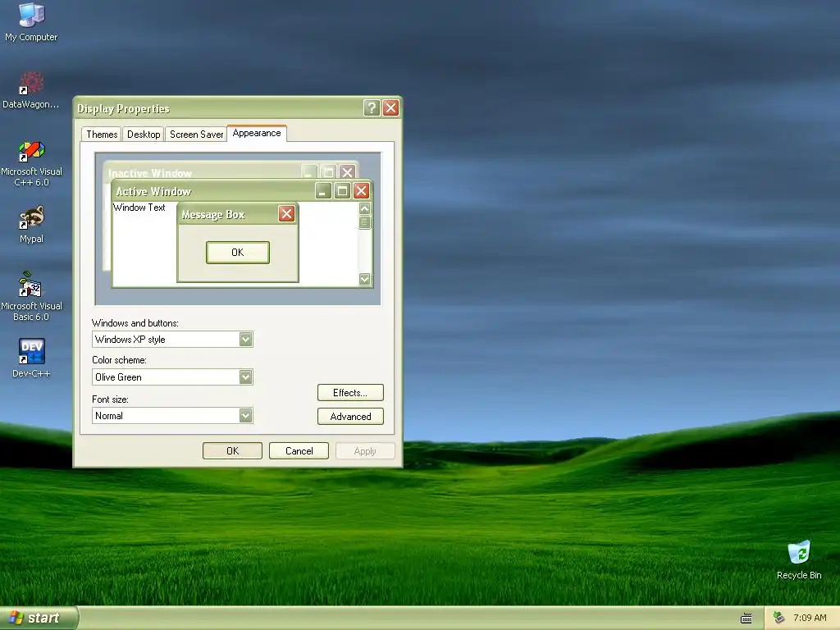Click the Inactive Window preview close icon
The width and height of the screenshot is (840, 630).
[348, 172]
